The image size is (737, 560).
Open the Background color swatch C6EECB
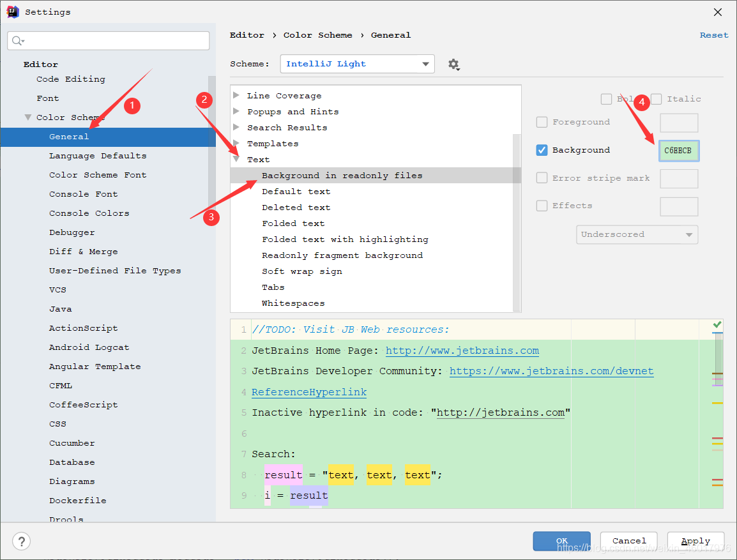(679, 151)
